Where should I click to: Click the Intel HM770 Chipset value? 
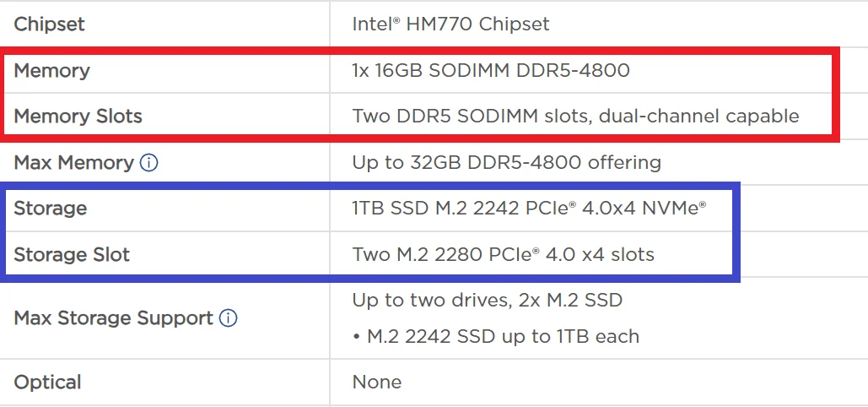pyautogui.click(x=450, y=24)
